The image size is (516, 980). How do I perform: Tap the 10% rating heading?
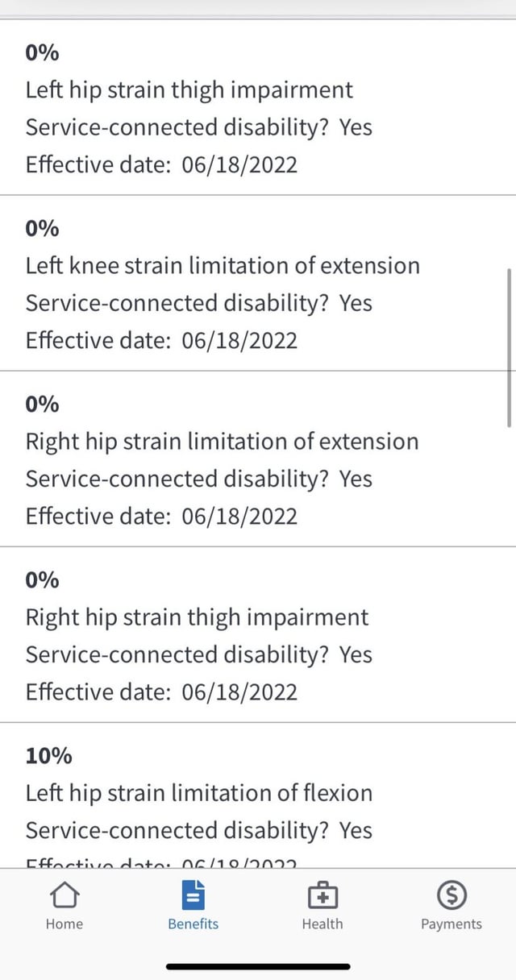49,756
